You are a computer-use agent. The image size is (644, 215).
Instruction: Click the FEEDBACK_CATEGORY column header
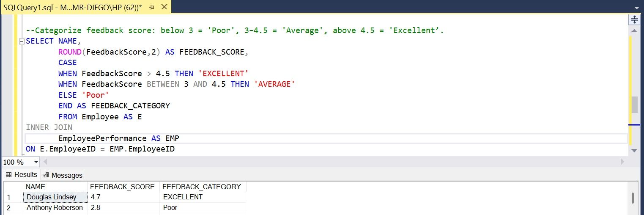tap(203, 187)
